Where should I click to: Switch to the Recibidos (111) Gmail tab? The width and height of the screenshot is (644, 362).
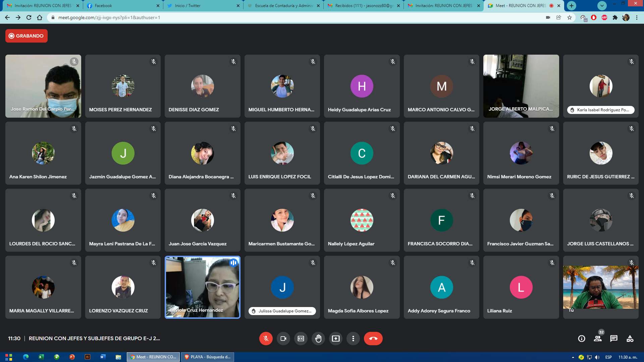(364, 6)
